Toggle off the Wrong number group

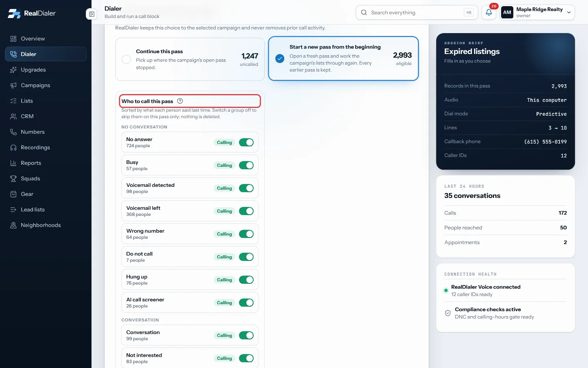click(x=246, y=234)
